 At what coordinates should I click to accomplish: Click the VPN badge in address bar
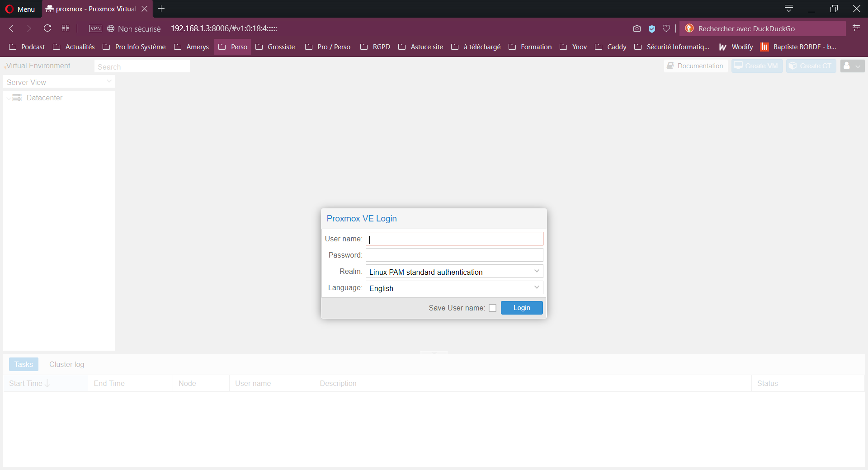[95, 28]
